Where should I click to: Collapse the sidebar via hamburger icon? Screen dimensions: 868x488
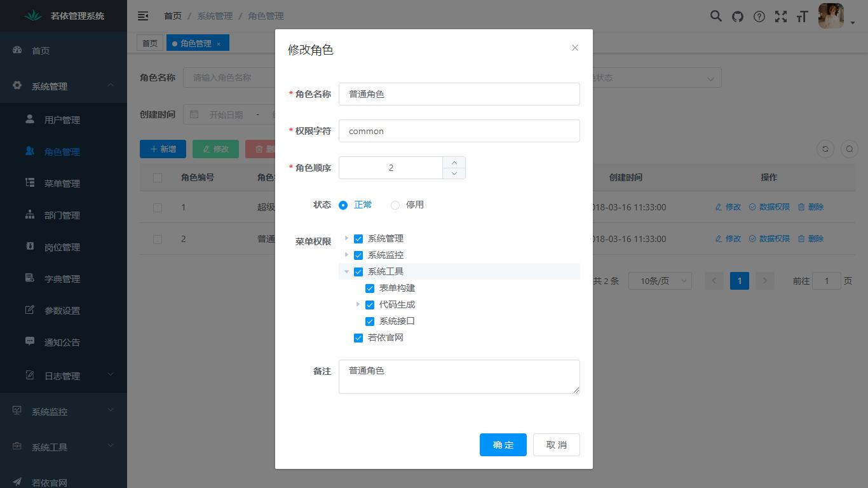coord(143,16)
